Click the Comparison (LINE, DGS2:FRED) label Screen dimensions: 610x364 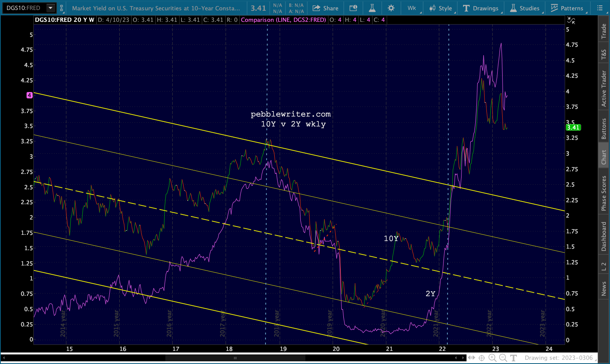click(284, 20)
